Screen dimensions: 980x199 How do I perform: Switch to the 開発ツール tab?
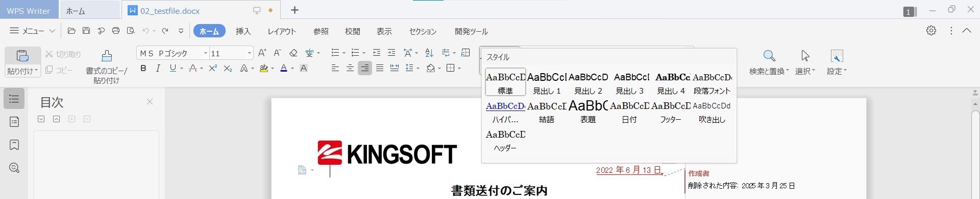point(472,31)
